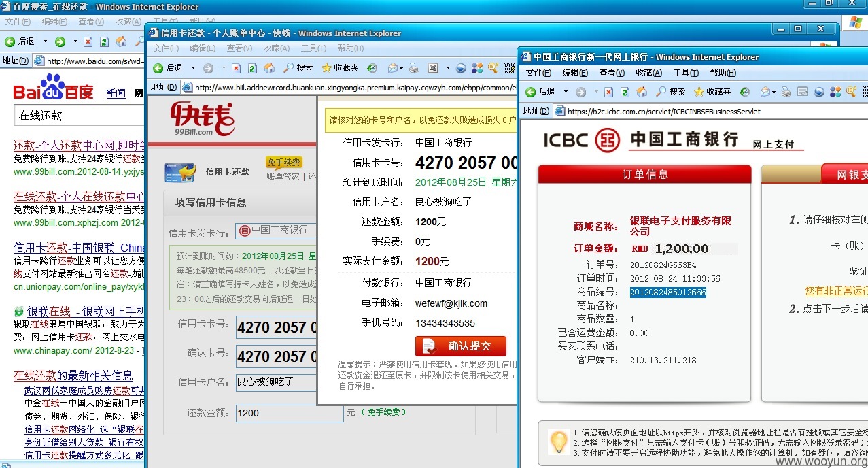Open 工具(T) menu in ICBC window
The width and height of the screenshot is (868, 468).
tap(686, 73)
